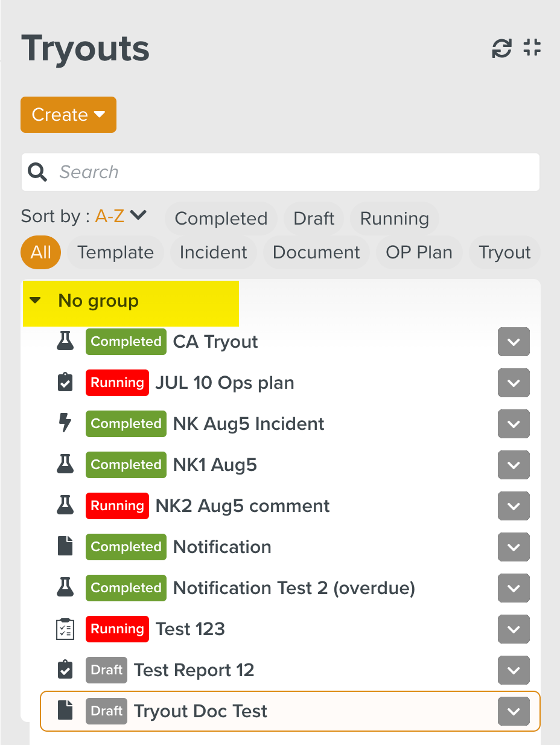Click the refresh icon beside Tryouts title

click(501, 48)
